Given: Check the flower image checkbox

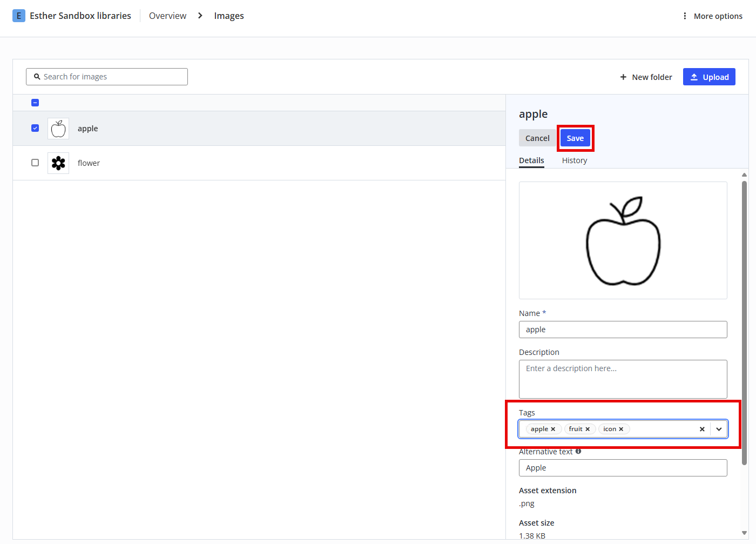Looking at the screenshot, I should point(35,163).
